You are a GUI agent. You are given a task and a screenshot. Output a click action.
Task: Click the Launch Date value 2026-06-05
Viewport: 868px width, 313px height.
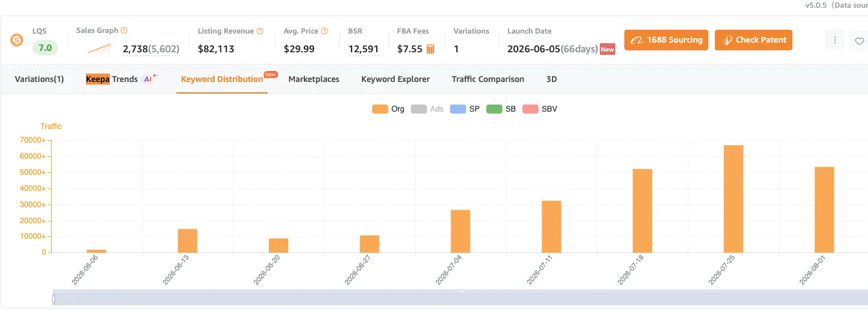533,49
